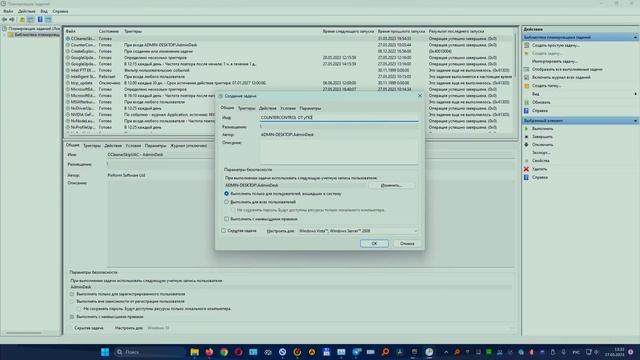
Task: Toggle the action pane toolbar icon
Action: [48, 19]
